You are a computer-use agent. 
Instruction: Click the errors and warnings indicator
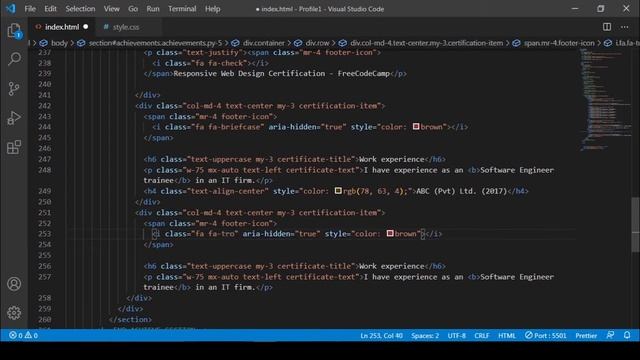pyautogui.click(x=23, y=336)
